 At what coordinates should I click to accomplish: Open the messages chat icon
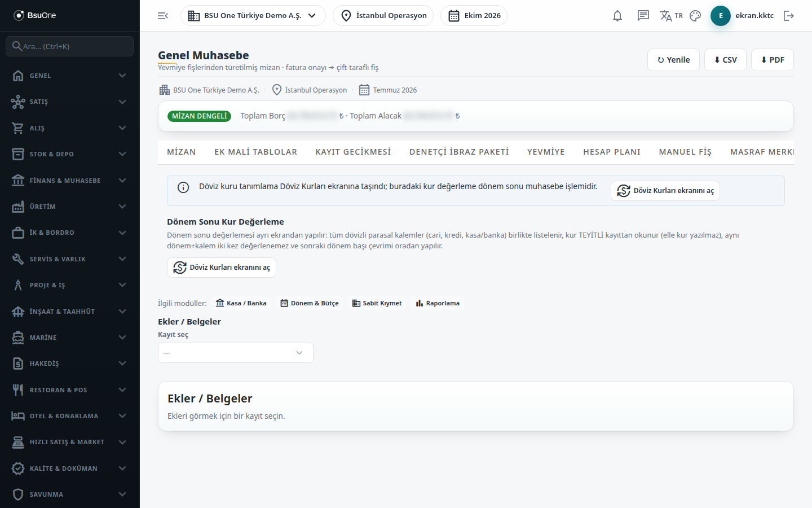tap(643, 16)
